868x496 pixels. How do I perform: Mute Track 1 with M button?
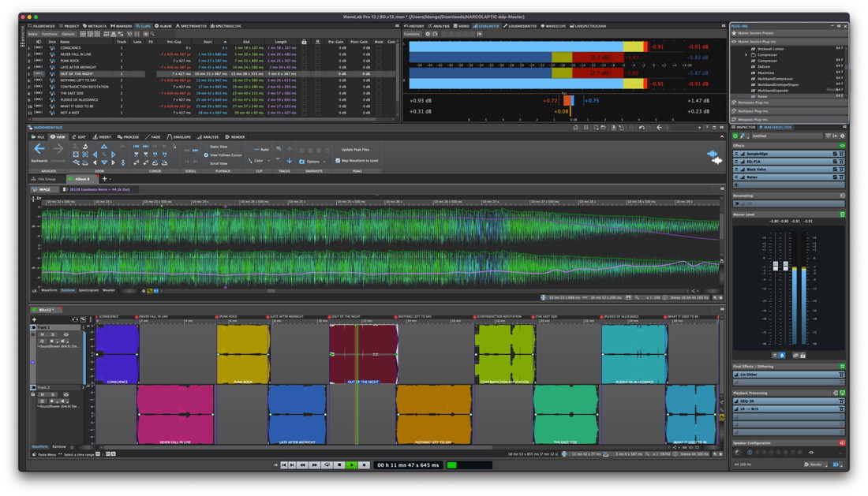tap(43, 334)
